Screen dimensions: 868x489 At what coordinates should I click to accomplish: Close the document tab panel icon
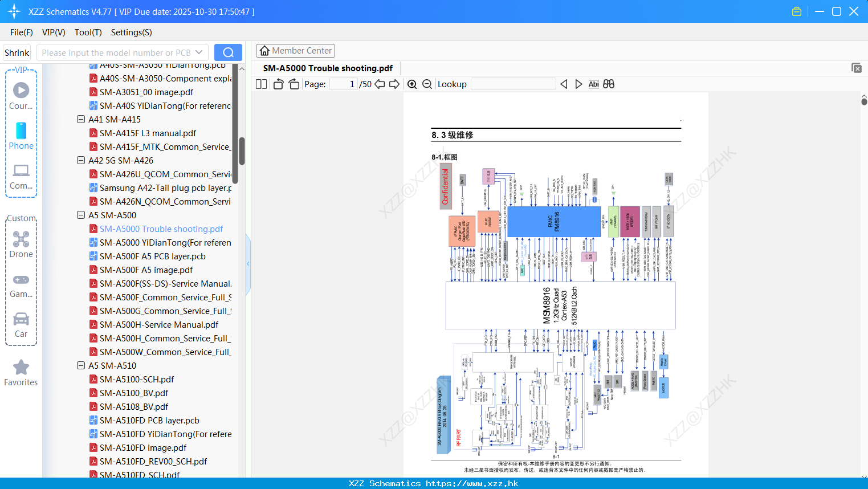pyautogui.click(x=857, y=68)
